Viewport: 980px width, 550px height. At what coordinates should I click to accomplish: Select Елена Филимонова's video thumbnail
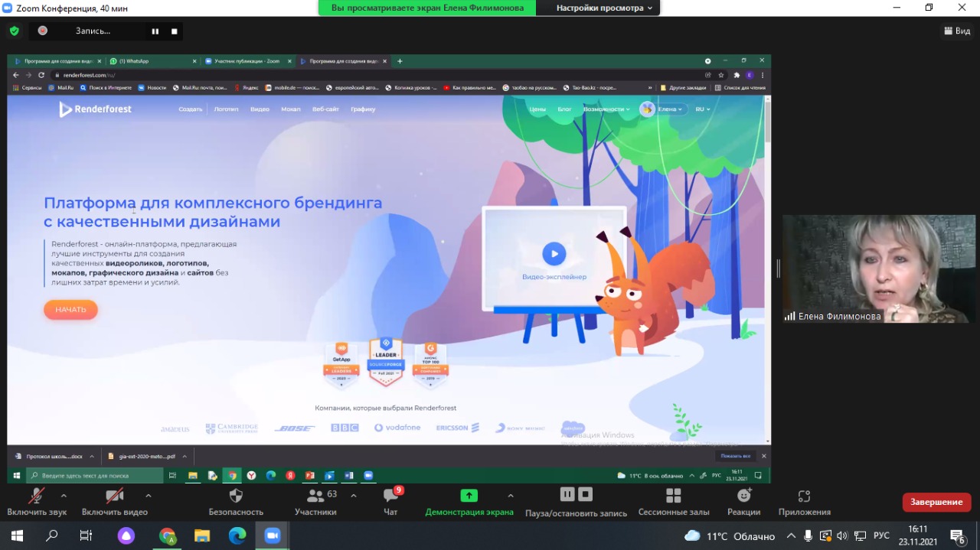point(879,268)
